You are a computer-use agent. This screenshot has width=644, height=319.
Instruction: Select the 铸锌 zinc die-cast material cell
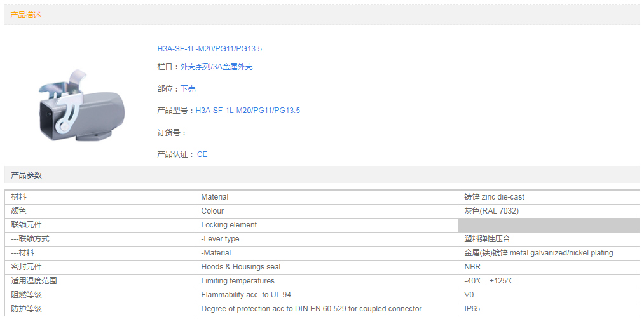click(494, 197)
